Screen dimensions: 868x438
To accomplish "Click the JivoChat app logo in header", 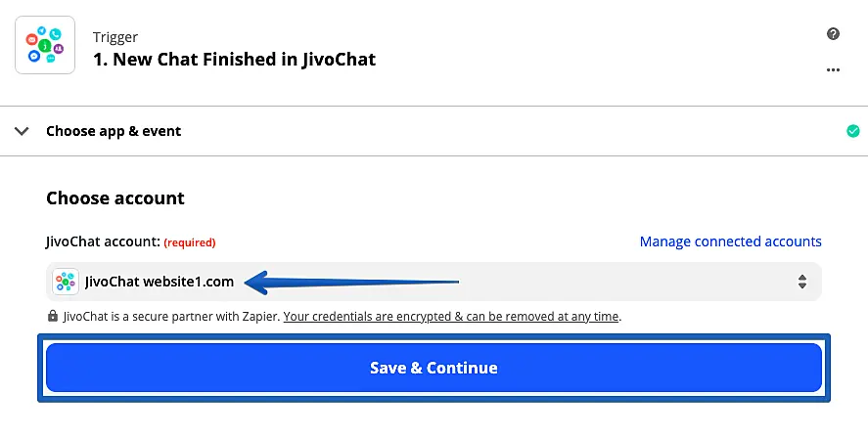I will click(x=46, y=45).
